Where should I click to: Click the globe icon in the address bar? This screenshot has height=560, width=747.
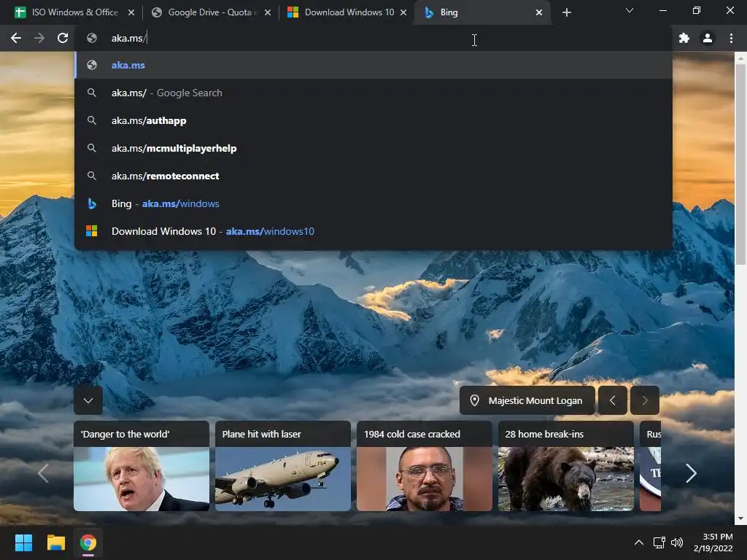(92, 38)
